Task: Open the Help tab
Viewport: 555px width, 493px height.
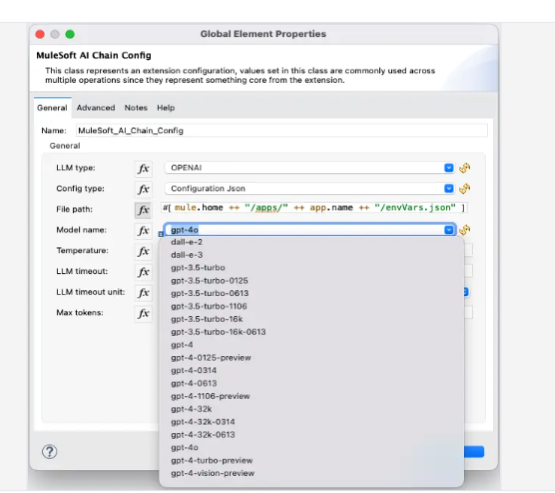Action: pyautogui.click(x=166, y=108)
